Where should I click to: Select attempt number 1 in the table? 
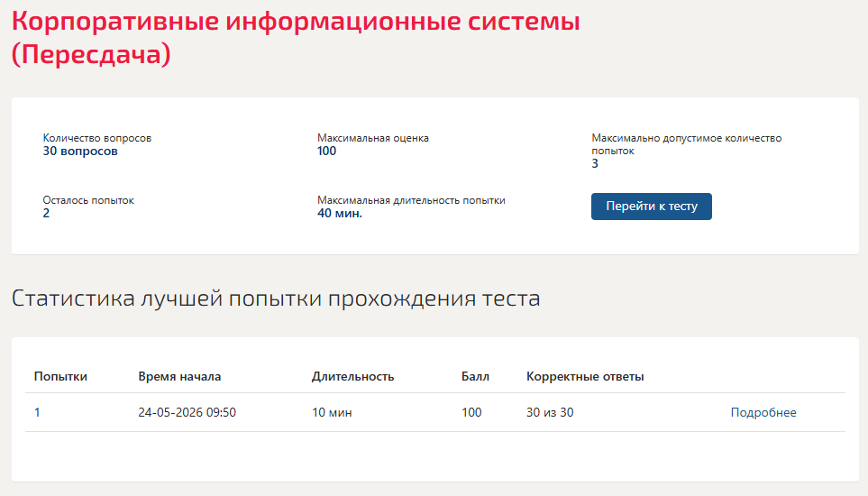(x=37, y=412)
